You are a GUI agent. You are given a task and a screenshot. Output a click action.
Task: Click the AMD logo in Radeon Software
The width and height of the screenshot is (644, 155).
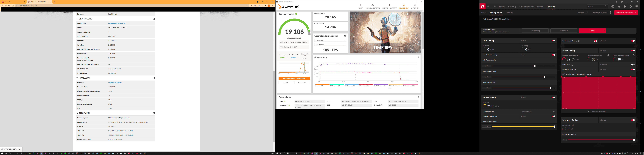tap(482, 7)
